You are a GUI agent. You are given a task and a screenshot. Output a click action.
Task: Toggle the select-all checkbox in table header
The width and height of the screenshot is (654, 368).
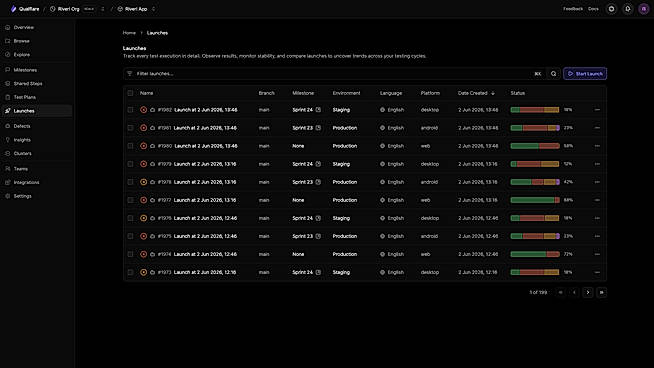[131, 93]
